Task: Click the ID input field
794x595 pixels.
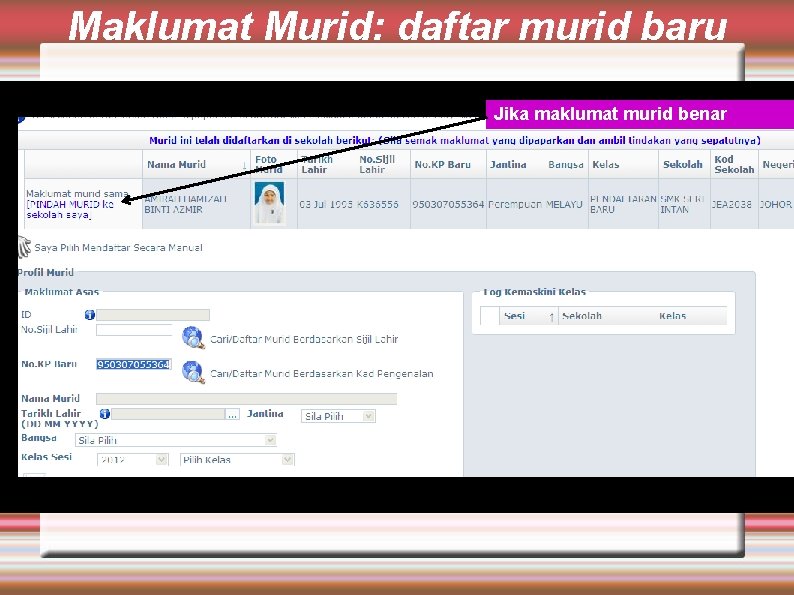Action: click(x=153, y=315)
